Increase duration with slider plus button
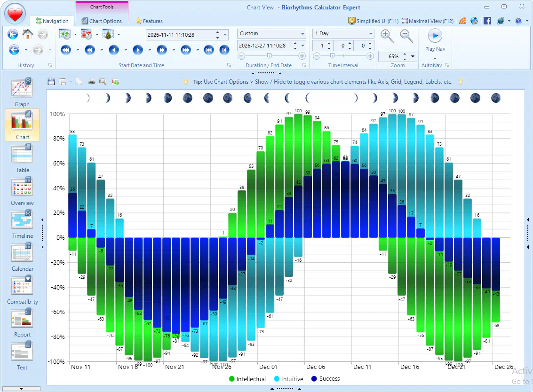The height and width of the screenshot is (392, 533). (x=302, y=56)
